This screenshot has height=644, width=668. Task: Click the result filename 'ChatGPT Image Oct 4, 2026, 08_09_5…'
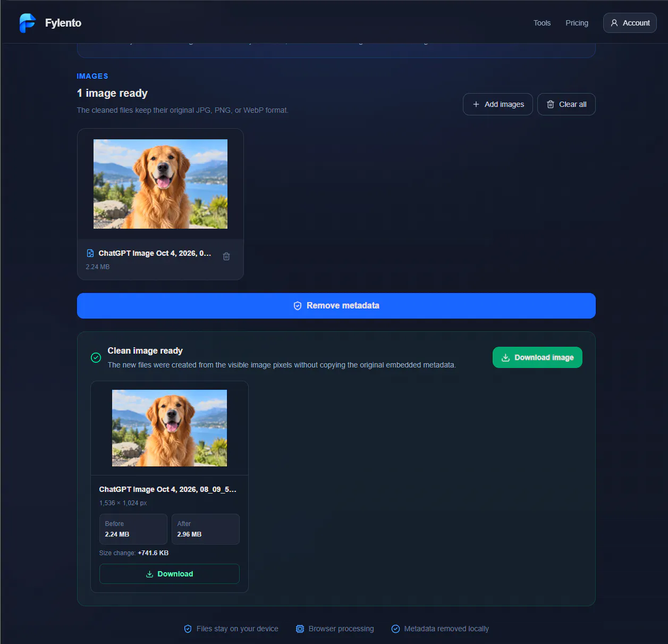167,489
